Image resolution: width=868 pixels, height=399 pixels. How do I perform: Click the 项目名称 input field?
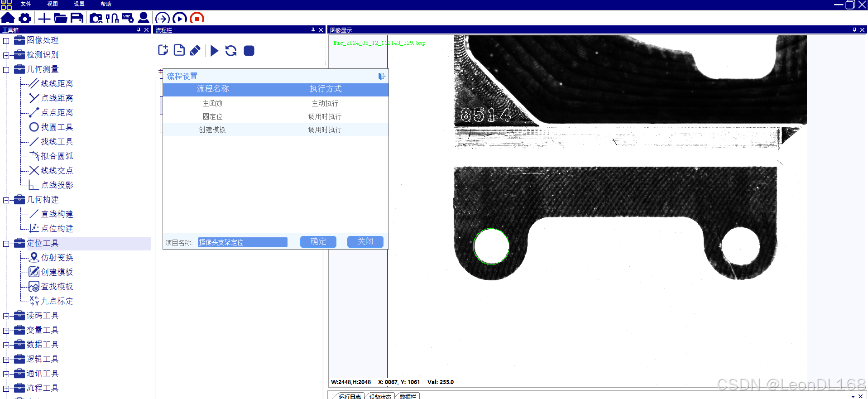tap(243, 242)
